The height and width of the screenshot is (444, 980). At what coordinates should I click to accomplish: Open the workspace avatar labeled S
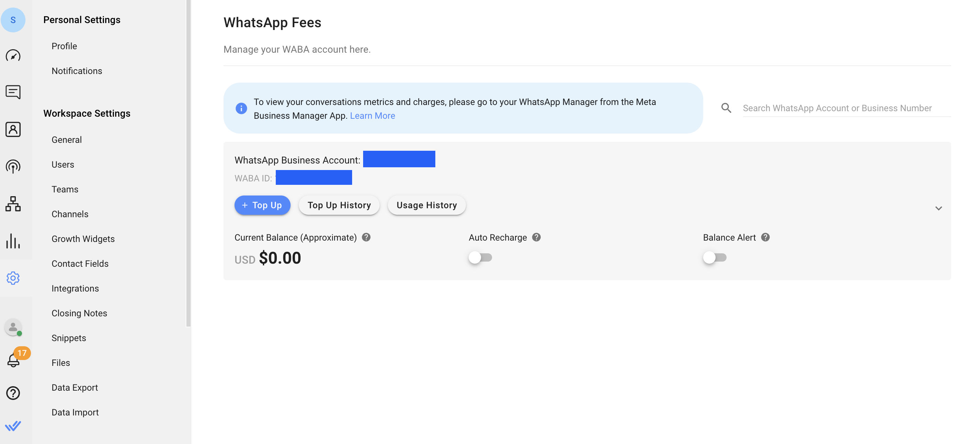point(13,20)
